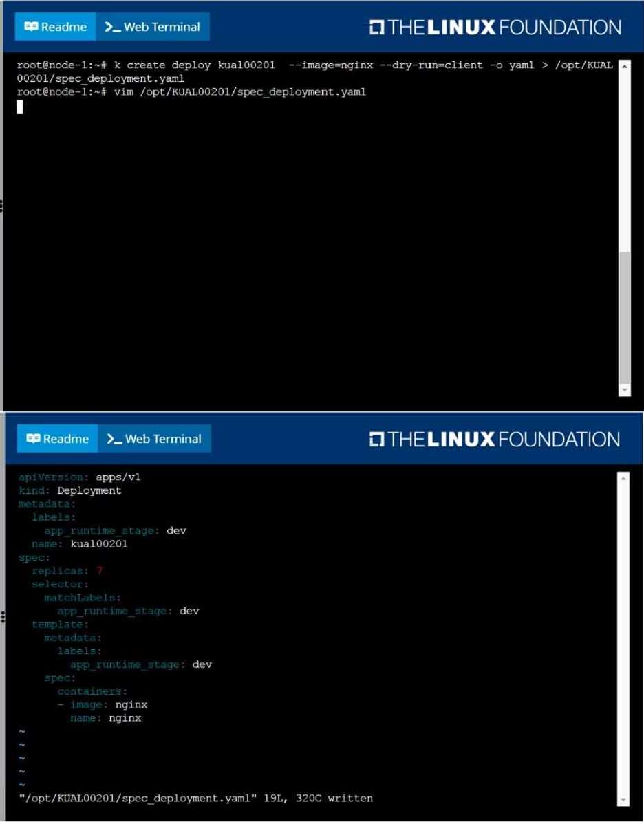The image size is (644, 824).
Task: Click the prompt icon on top Web Terminal tab
Action: pos(112,27)
